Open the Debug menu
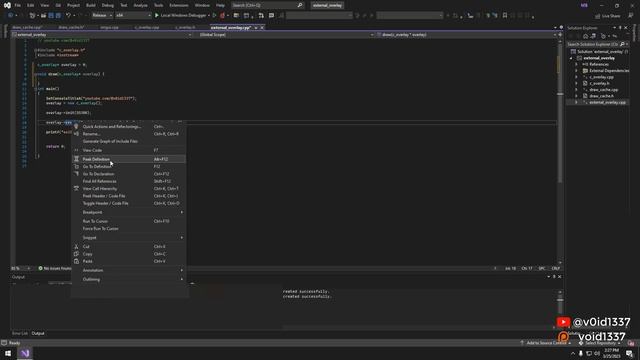 pyautogui.click(x=108, y=5)
